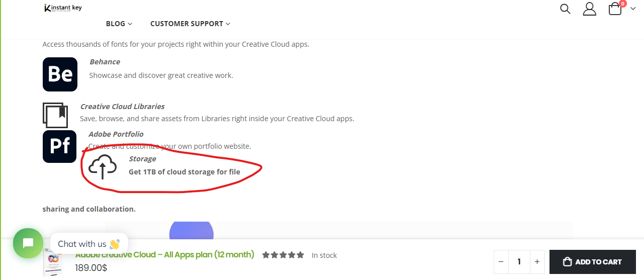This screenshot has width=644, height=280.
Task: Click the quantity input field
Action: [519, 262]
